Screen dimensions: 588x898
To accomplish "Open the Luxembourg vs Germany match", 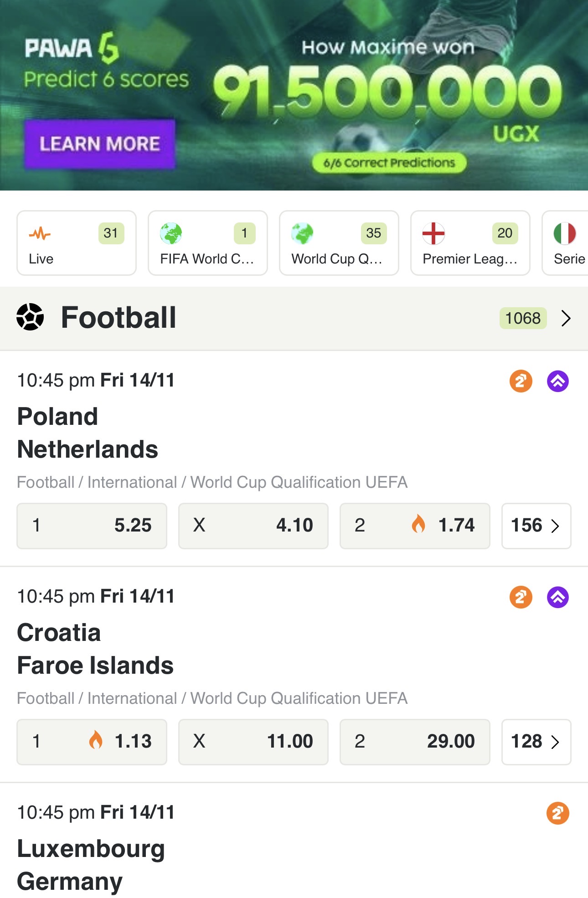I will coord(91,865).
